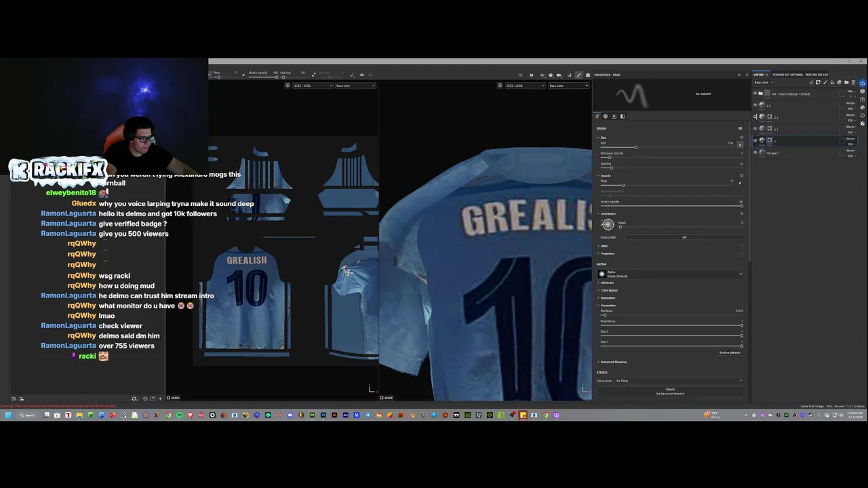Hide the selected layer 2
Image resolution: width=868 pixels, height=488 pixels.
[755, 140]
